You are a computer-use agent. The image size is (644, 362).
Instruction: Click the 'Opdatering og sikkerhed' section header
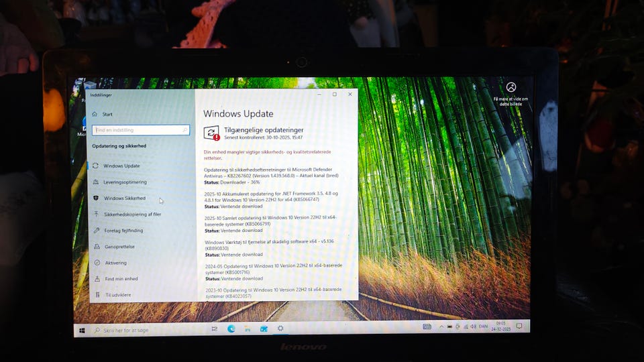point(119,146)
